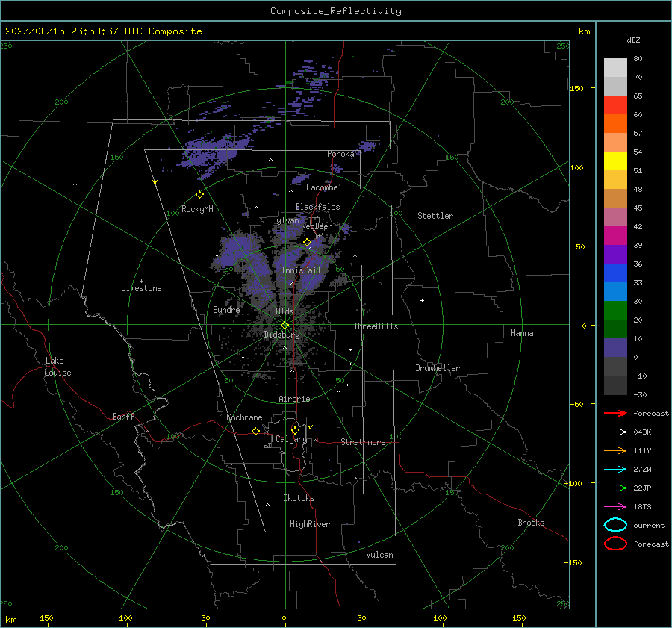Click the Airdrie city label
Image resolution: width=672 pixels, height=628 pixels.
(x=294, y=399)
